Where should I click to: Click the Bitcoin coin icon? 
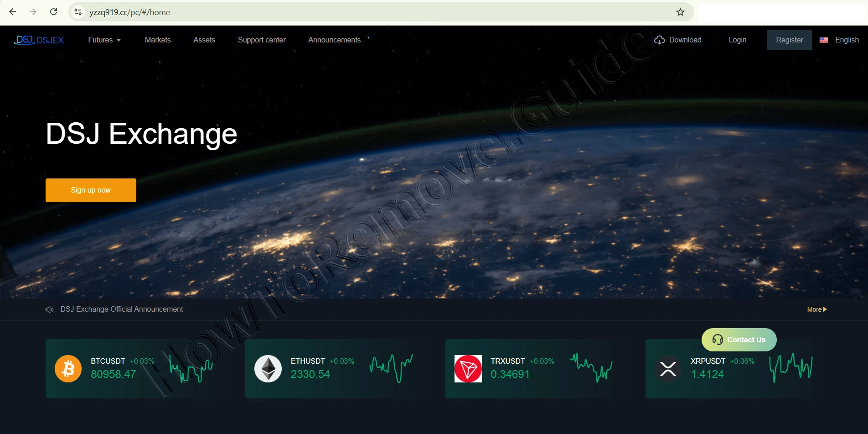point(68,369)
